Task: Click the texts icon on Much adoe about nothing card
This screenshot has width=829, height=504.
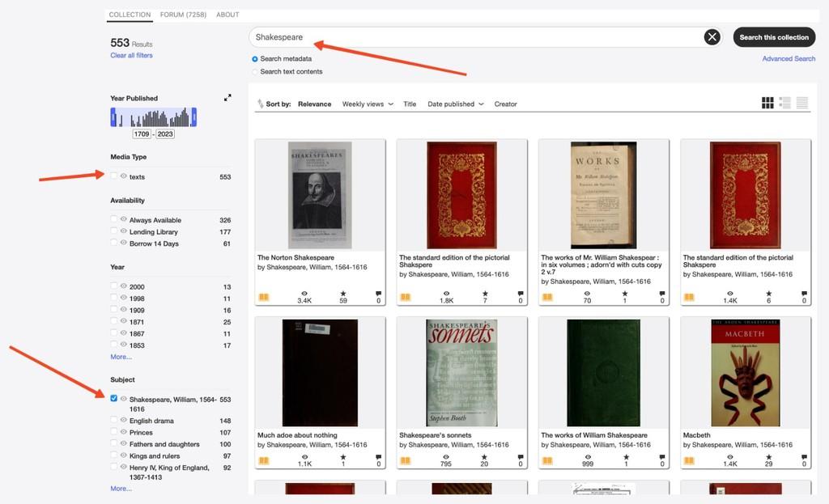Action: click(264, 460)
